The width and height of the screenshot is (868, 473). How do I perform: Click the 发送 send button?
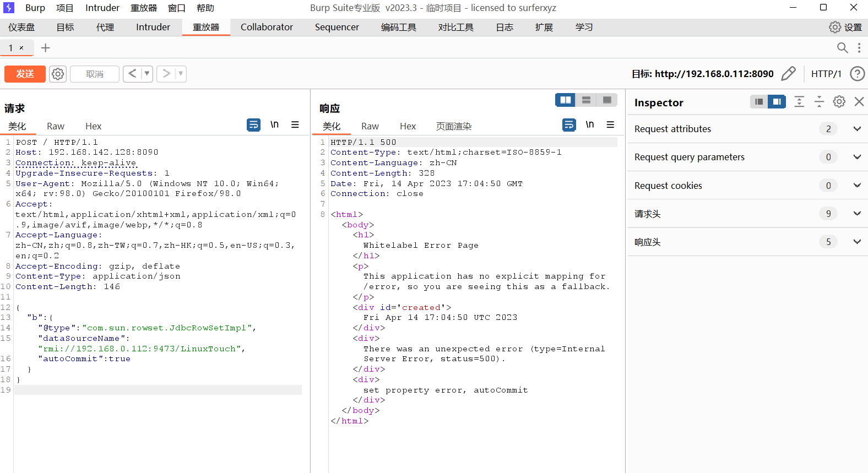25,74
